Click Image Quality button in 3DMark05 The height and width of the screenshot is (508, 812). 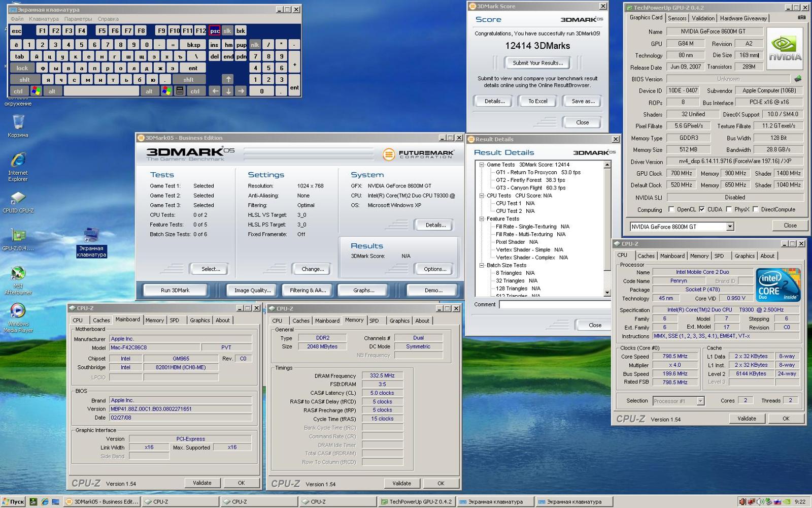[252, 290]
